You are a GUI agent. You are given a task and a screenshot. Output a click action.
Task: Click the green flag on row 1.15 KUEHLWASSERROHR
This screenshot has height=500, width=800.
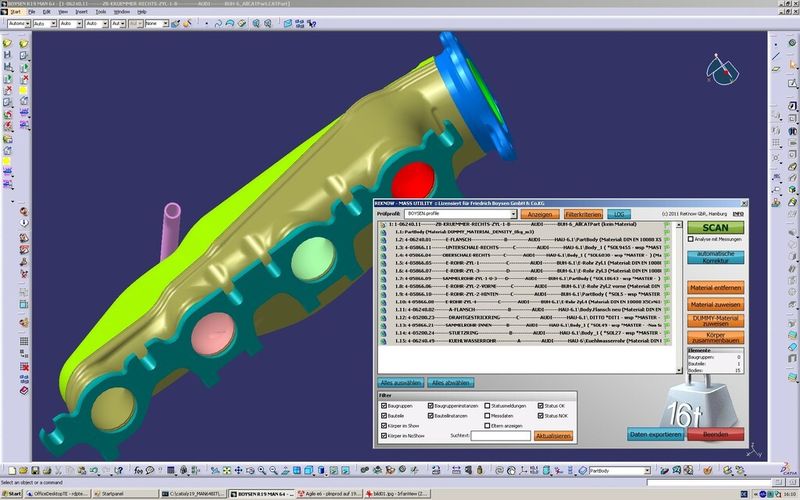[x=667, y=341]
